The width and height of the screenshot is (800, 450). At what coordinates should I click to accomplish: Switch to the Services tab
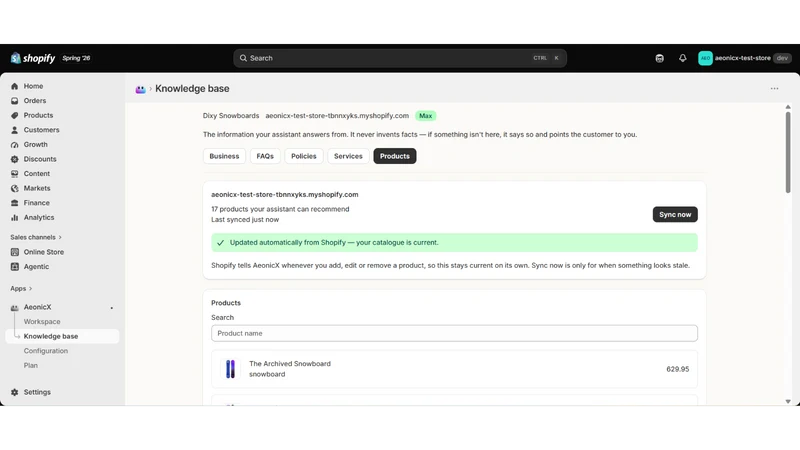click(348, 156)
